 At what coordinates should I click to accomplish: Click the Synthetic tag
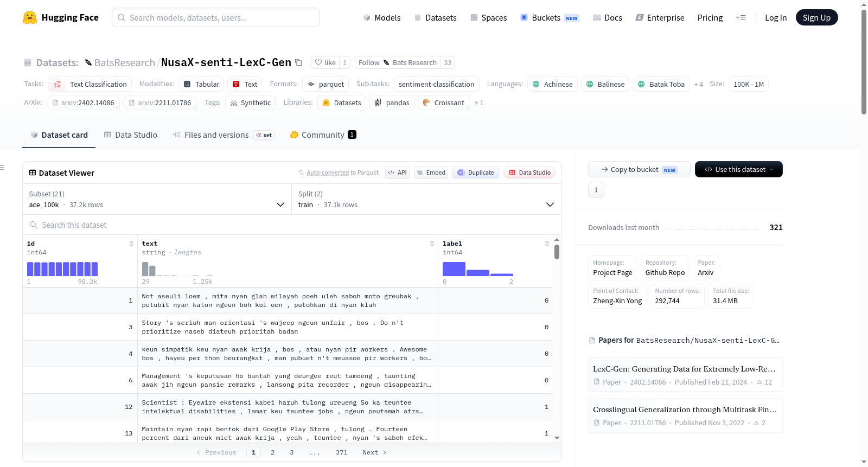(x=250, y=103)
